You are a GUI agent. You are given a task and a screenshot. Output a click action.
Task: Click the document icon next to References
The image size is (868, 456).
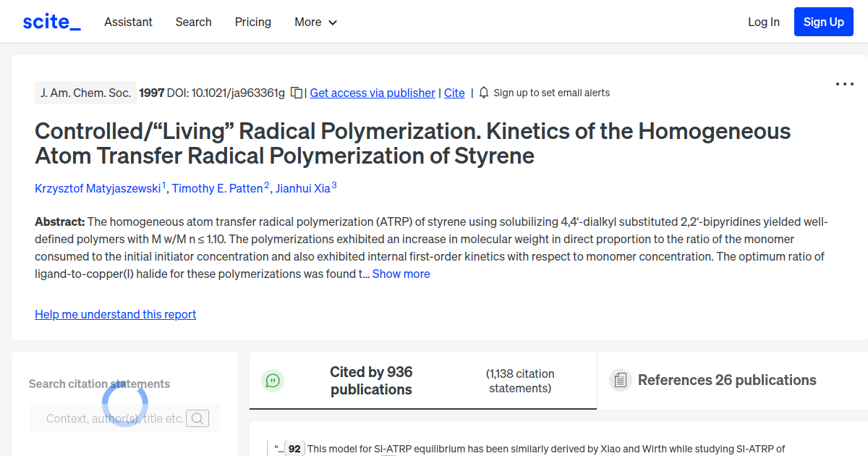click(x=620, y=379)
